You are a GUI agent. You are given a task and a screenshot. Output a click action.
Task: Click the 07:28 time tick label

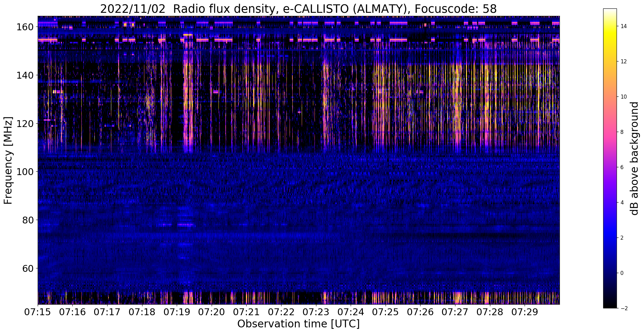tap(490, 312)
